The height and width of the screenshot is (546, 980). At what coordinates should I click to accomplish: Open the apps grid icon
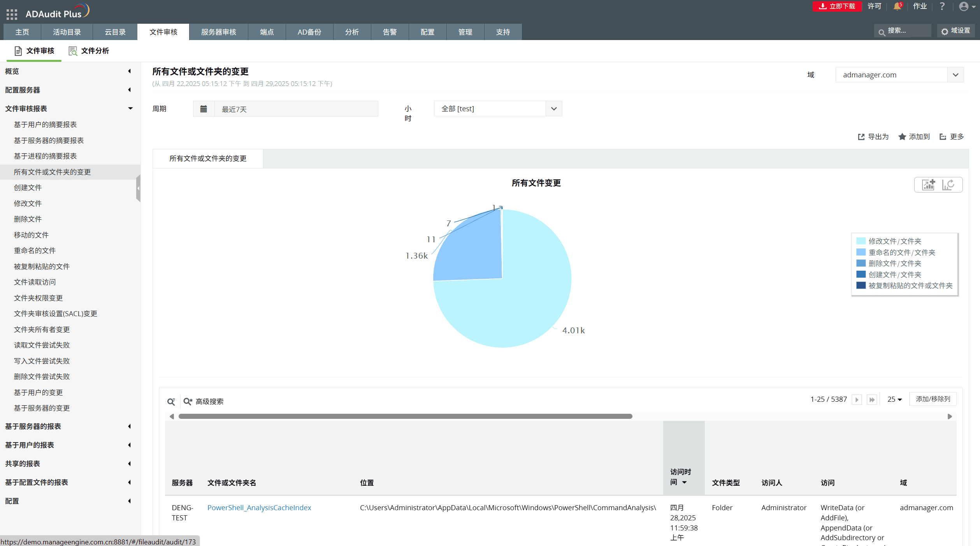pos(12,14)
